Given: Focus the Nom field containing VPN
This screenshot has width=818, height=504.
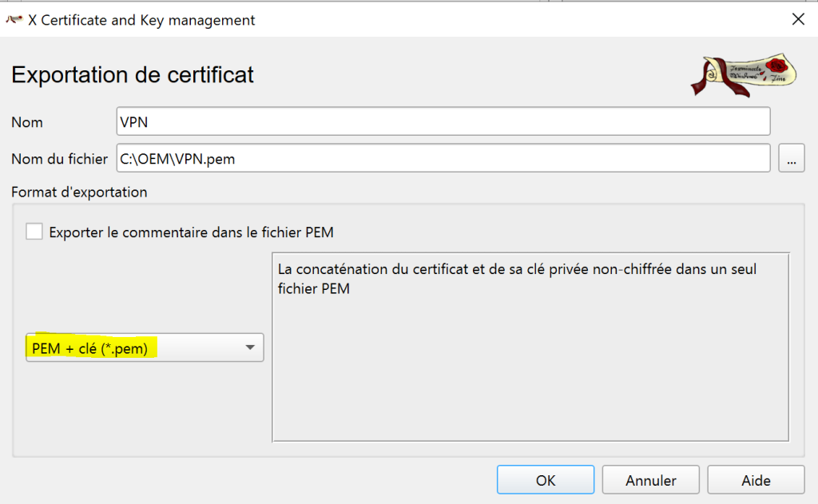Looking at the screenshot, I should (443, 122).
